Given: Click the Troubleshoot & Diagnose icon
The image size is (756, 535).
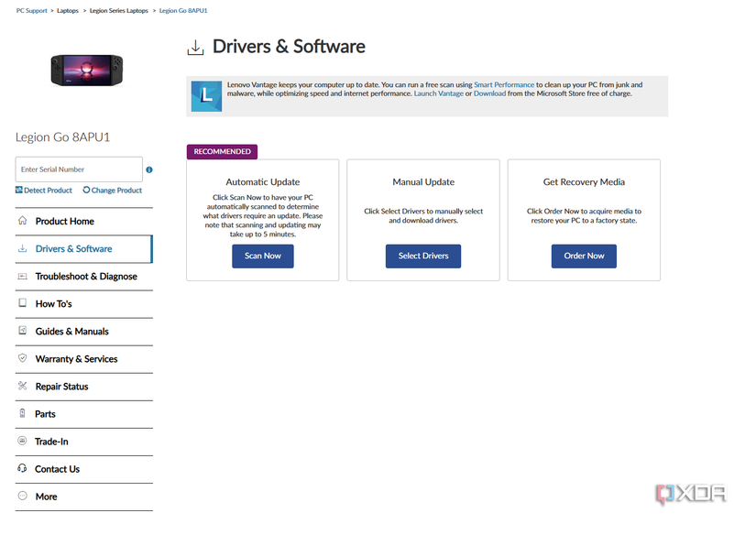Looking at the screenshot, I should (x=22, y=276).
